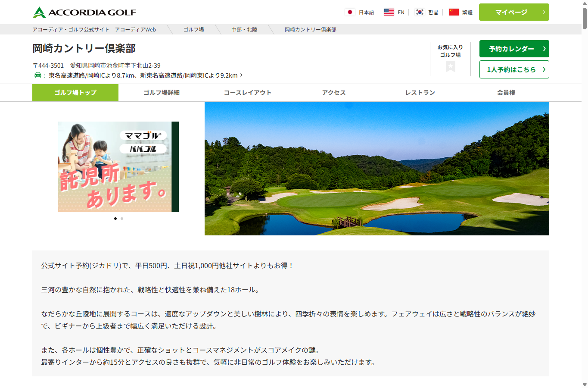Click the scrollbar down arrow
The width and height of the screenshot is (588, 388).
pos(585,385)
